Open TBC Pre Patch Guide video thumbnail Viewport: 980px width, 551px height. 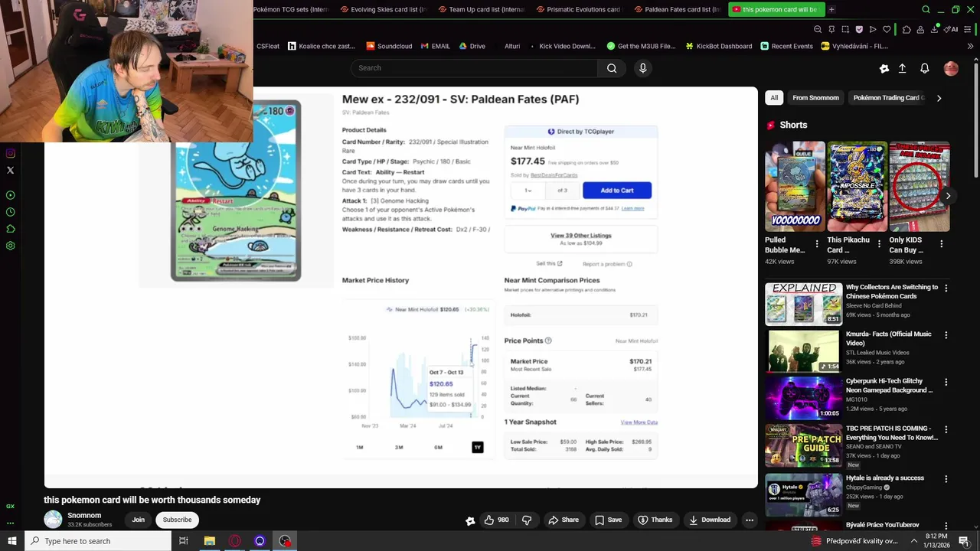[803, 445]
